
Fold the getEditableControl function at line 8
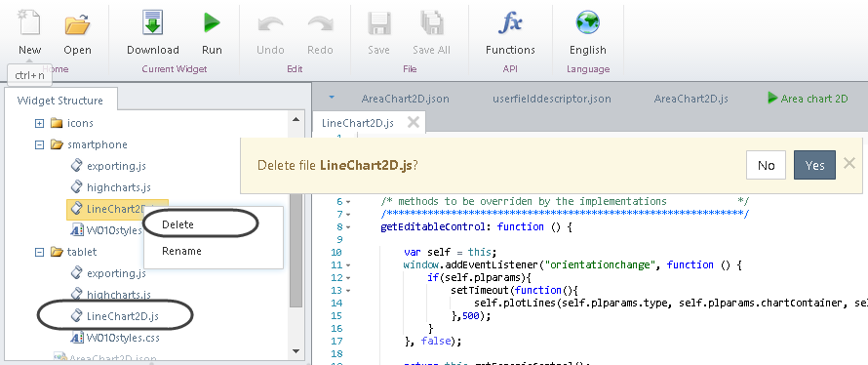pos(348,227)
